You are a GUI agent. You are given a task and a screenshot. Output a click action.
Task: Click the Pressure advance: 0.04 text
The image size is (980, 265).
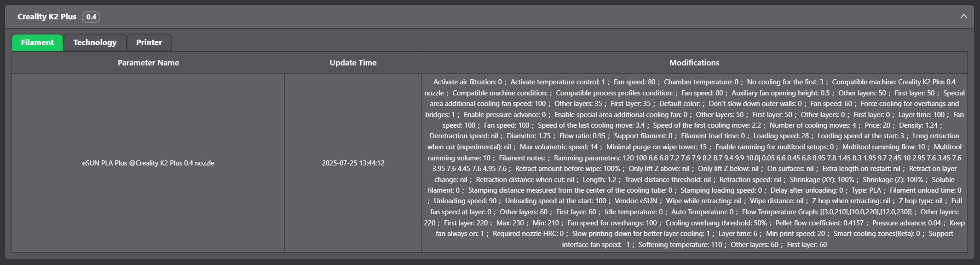(906, 223)
